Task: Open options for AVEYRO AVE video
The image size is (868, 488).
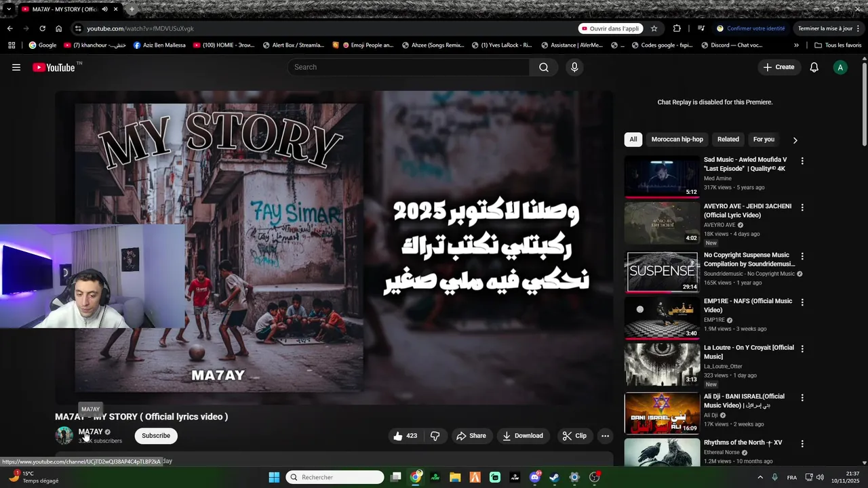Action: [x=802, y=207]
